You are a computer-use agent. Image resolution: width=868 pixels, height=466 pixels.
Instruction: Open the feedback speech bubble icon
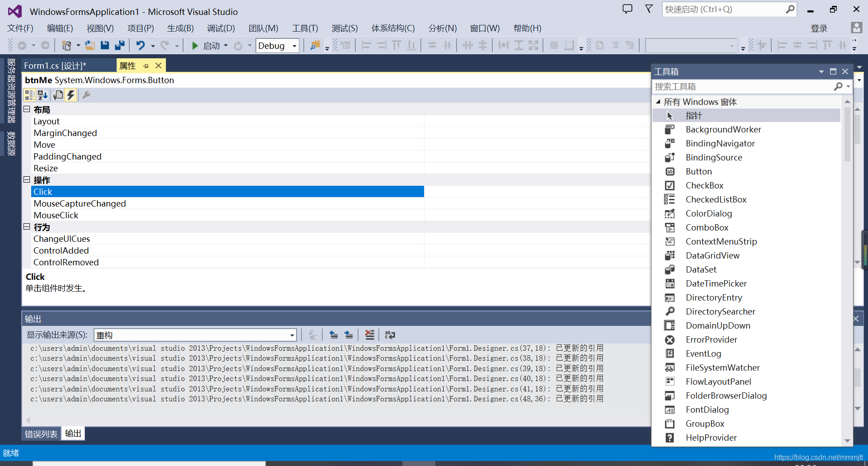point(627,9)
